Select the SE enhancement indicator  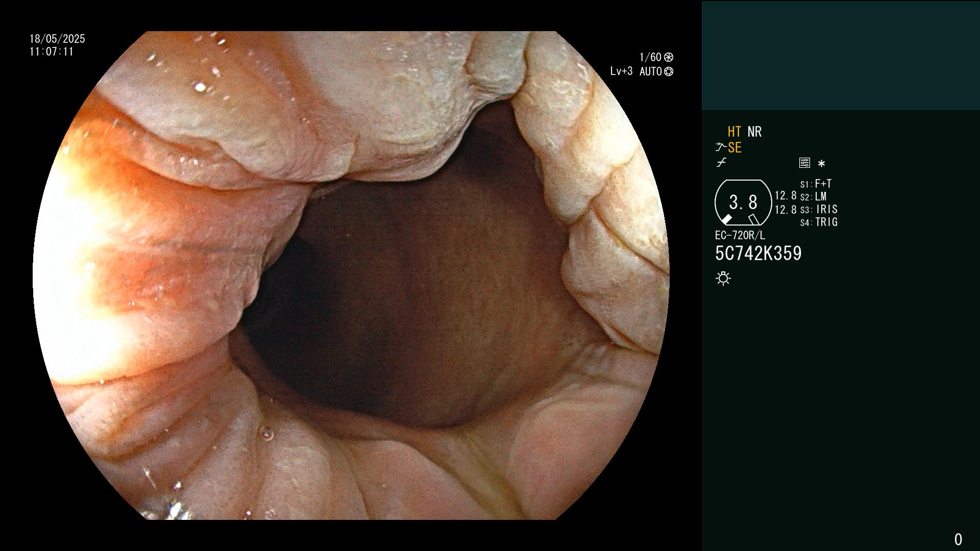click(734, 147)
